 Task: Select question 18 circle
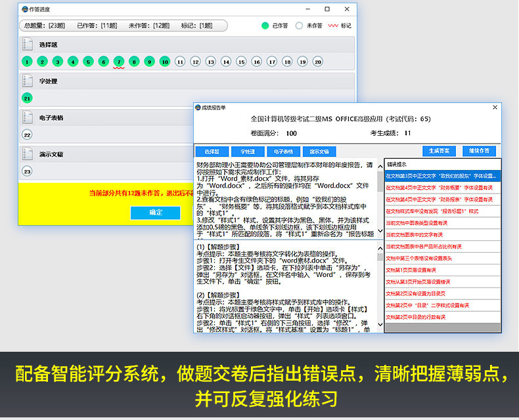(x=287, y=62)
